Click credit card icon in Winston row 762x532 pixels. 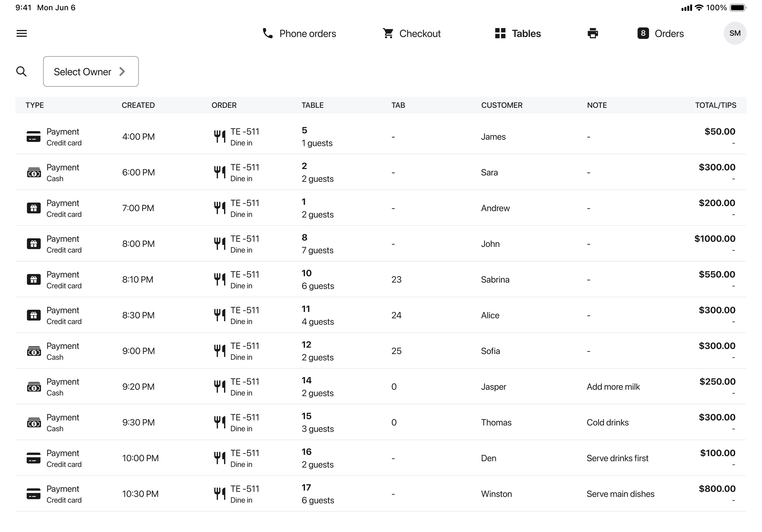point(34,494)
